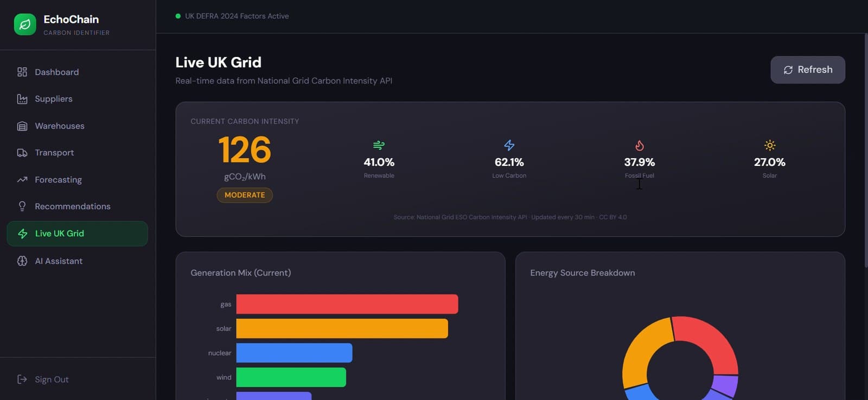Click the 126 carbon intensity value
Screen dimensions: 868x400
(x=245, y=150)
